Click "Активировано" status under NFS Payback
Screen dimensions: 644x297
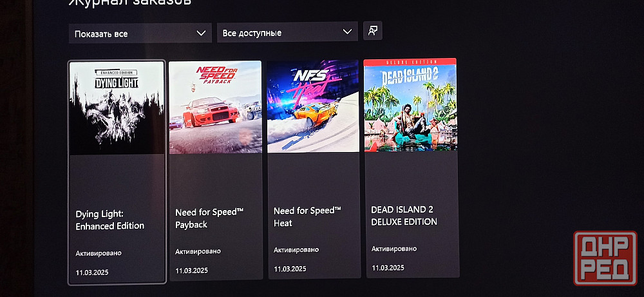pos(198,251)
